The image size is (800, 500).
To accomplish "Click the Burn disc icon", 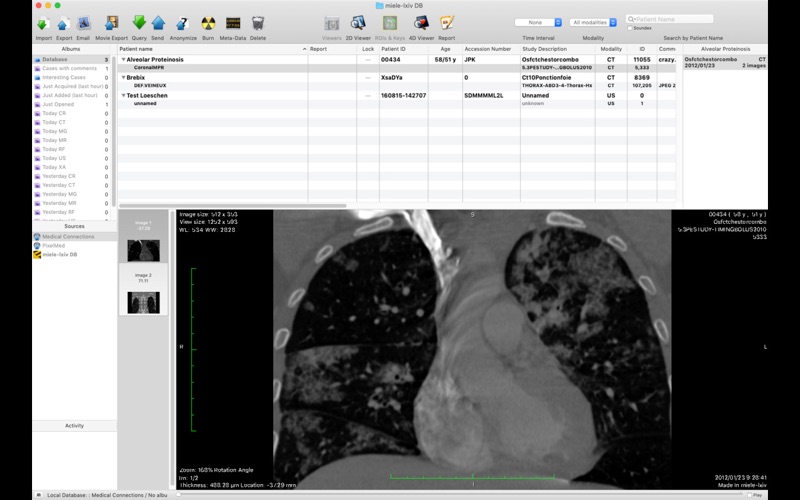I will coord(208,23).
